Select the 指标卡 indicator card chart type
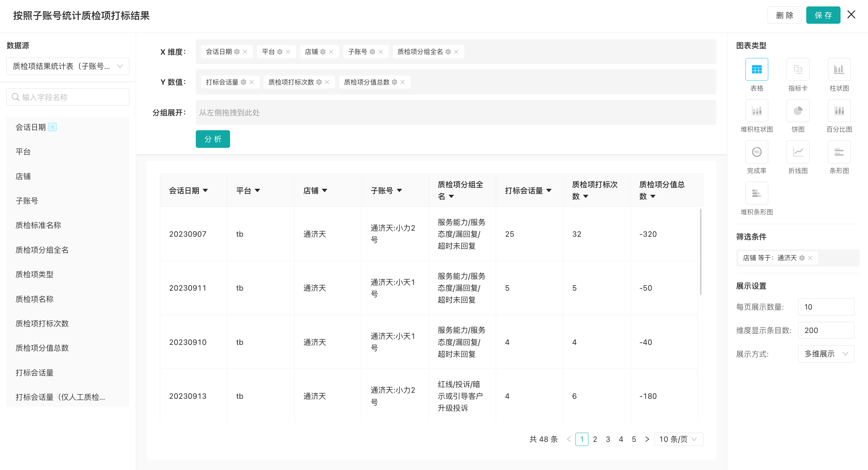868x470 pixels. tap(798, 70)
